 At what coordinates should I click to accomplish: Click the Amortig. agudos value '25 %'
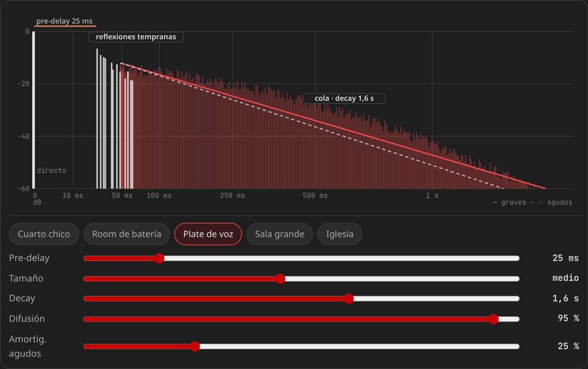[568, 346]
